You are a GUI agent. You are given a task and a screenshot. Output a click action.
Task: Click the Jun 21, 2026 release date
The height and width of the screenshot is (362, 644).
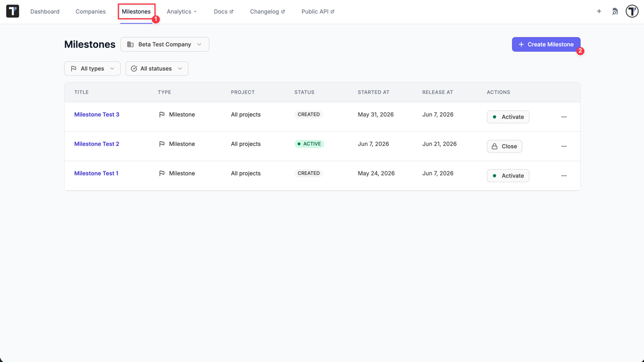click(x=439, y=144)
